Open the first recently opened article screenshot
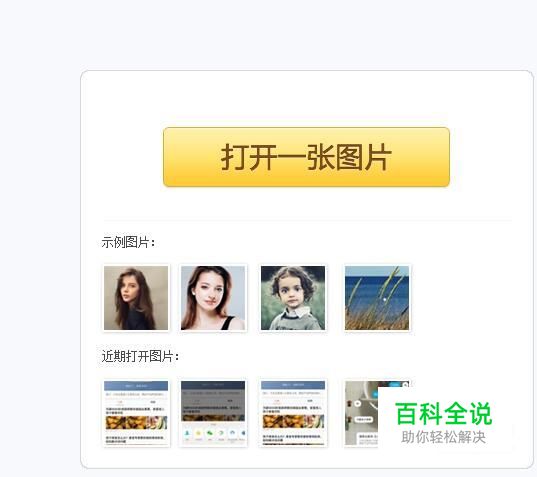Screen dimensions: 537x477 pyautogui.click(x=136, y=413)
